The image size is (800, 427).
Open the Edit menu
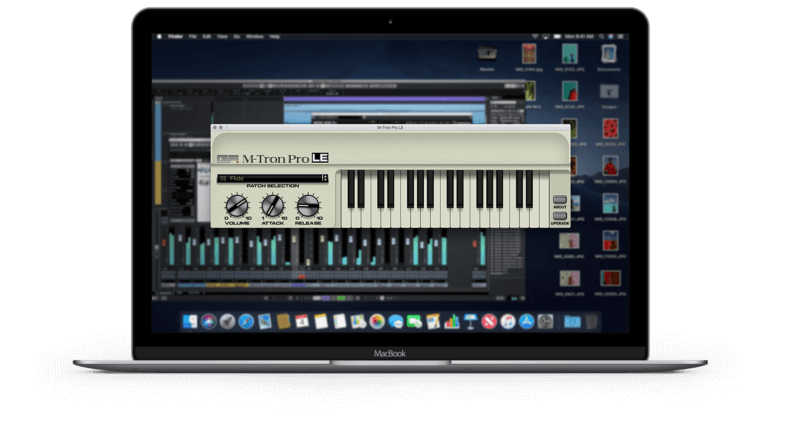pyautogui.click(x=207, y=37)
